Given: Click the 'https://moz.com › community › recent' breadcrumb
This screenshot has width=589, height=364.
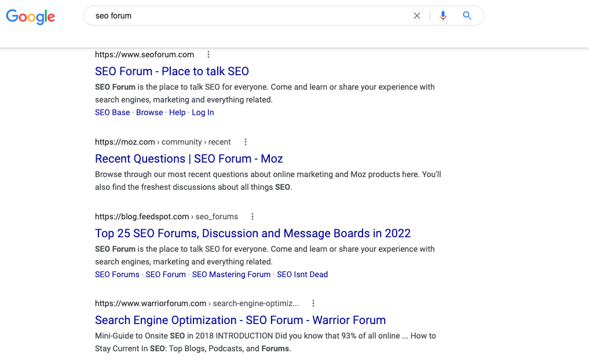Looking at the screenshot, I should pos(163,142).
